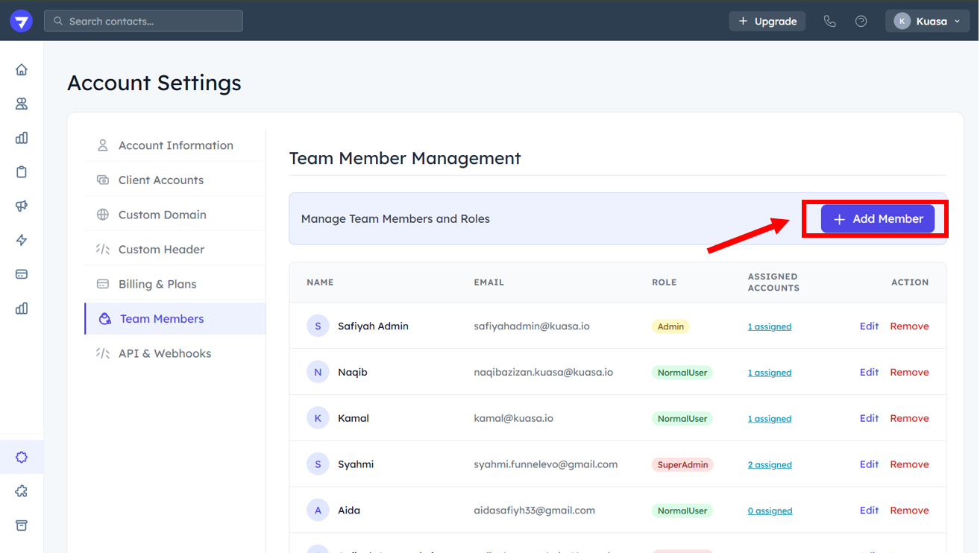Open the clipboard icon in sidebar

coord(22,172)
